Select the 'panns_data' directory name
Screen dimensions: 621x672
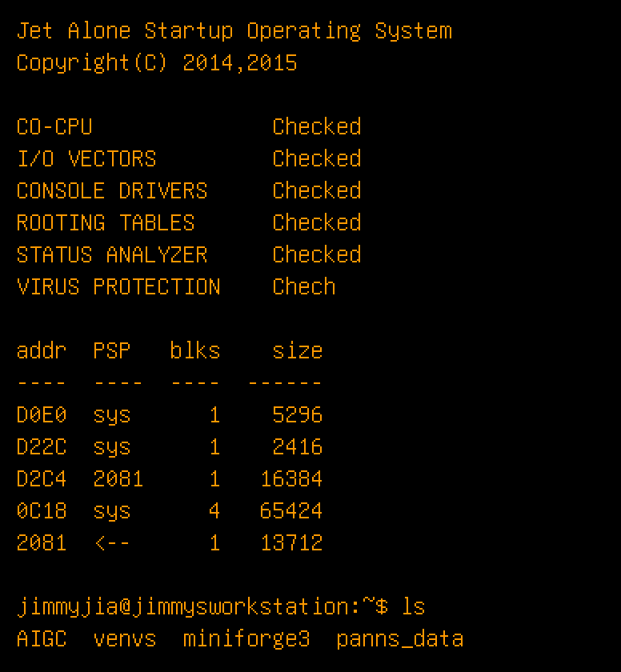tap(400, 640)
